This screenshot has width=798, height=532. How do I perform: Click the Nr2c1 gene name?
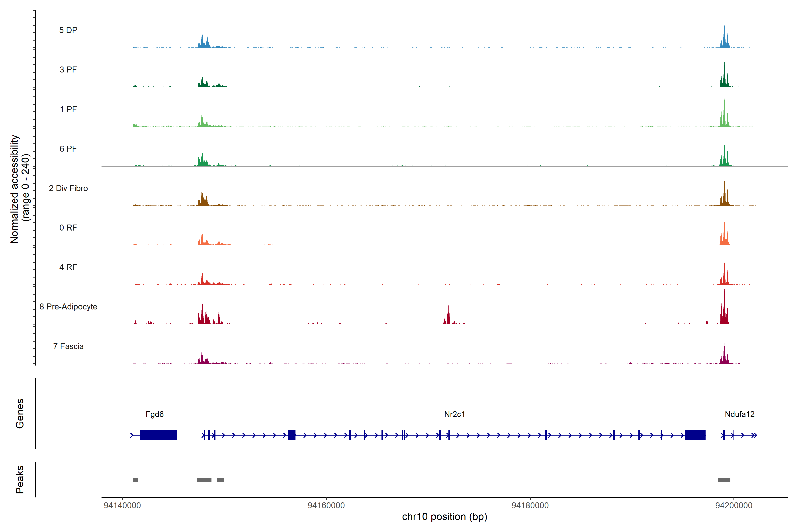coord(454,414)
